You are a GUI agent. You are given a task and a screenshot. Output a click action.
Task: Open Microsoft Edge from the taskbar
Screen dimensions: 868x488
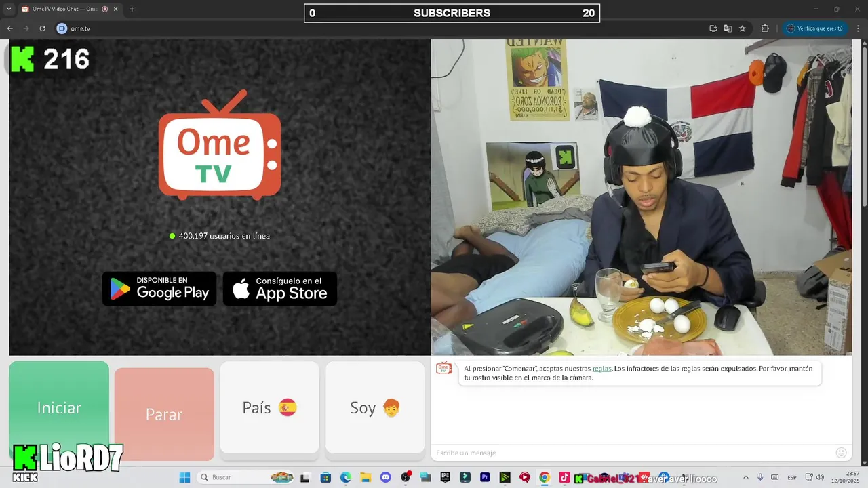345,477
